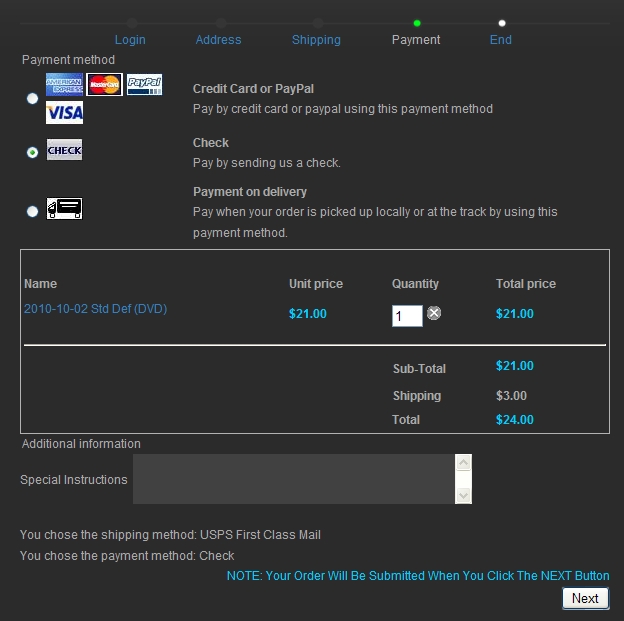Click the green Payment progress dot

(417, 23)
